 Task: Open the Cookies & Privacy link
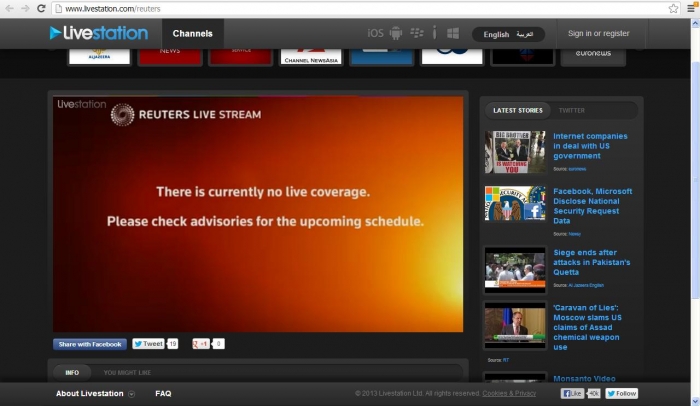pos(509,394)
